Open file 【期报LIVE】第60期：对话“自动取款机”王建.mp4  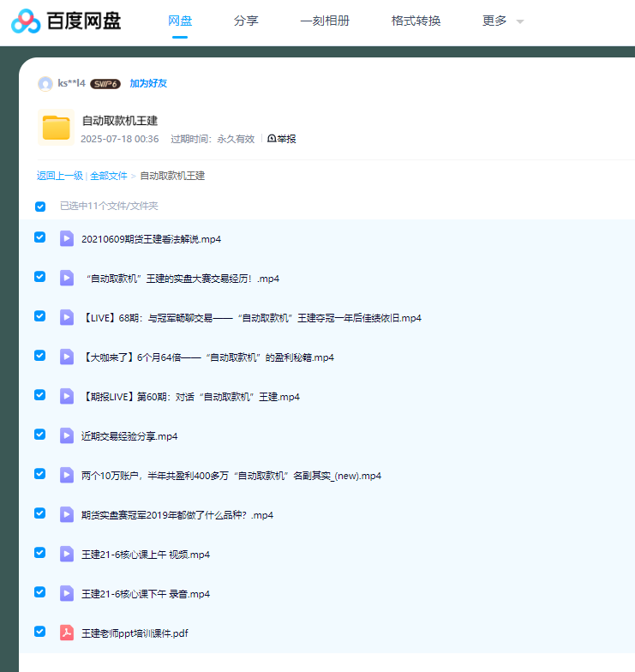(x=190, y=397)
